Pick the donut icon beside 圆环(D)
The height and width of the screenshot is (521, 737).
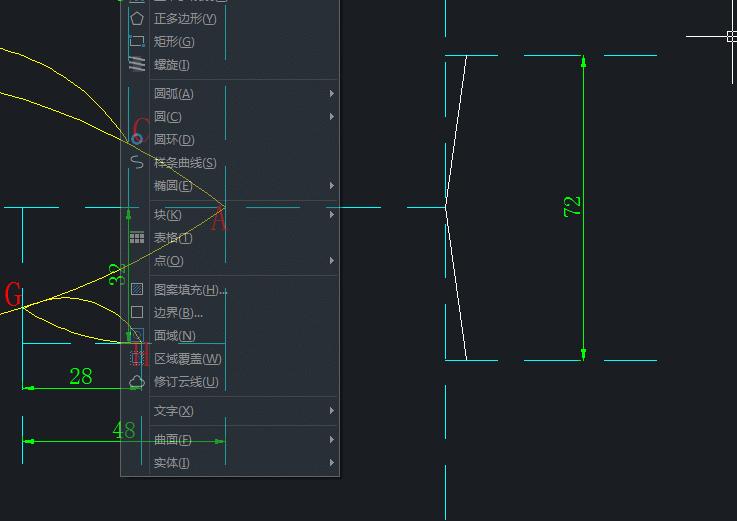[x=137, y=139]
